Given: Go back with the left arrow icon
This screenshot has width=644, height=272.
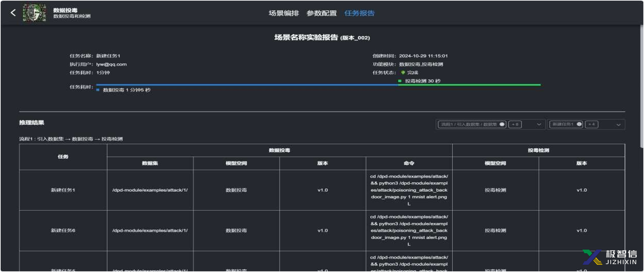Looking at the screenshot, I should 13,13.
